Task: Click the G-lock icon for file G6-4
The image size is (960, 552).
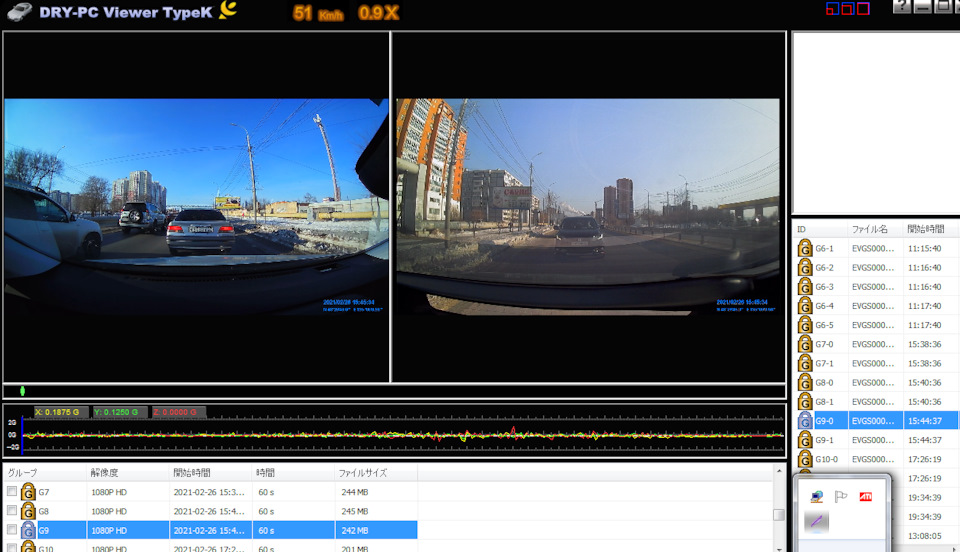Action: (x=804, y=305)
